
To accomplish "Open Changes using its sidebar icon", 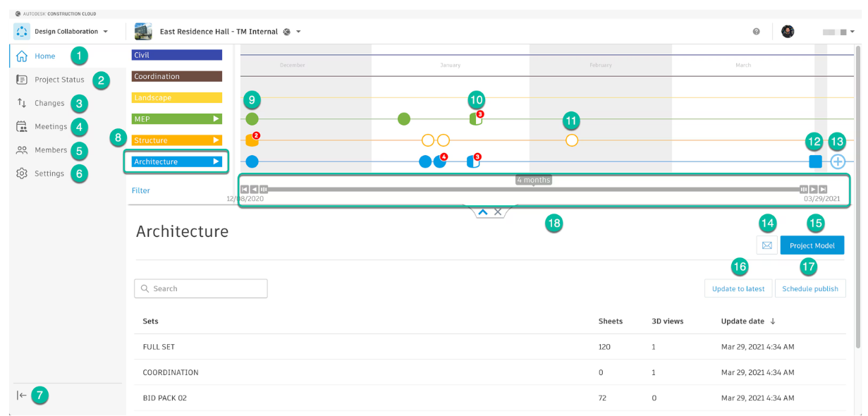I will click(21, 103).
